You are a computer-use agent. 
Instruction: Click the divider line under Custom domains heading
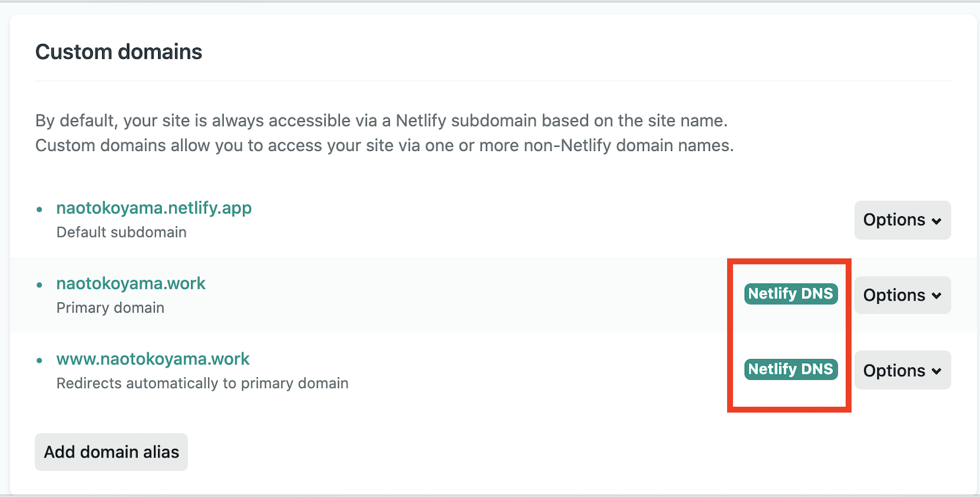tap(493, 81)
